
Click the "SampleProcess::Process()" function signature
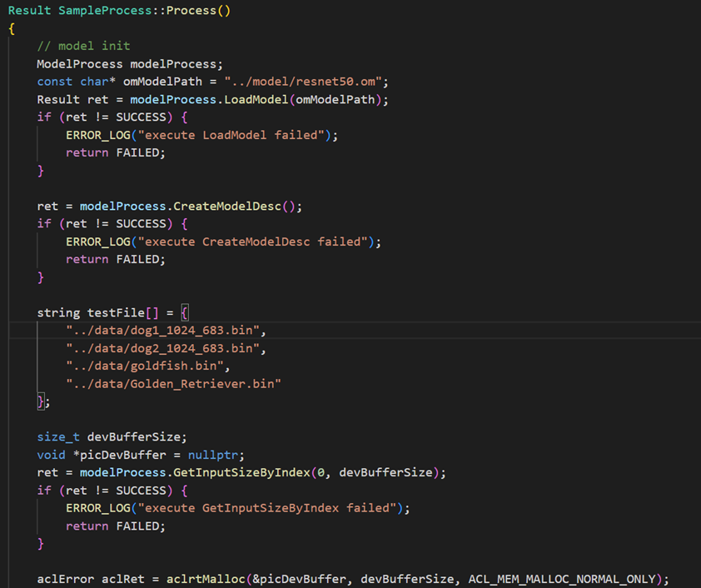point(144,10)
